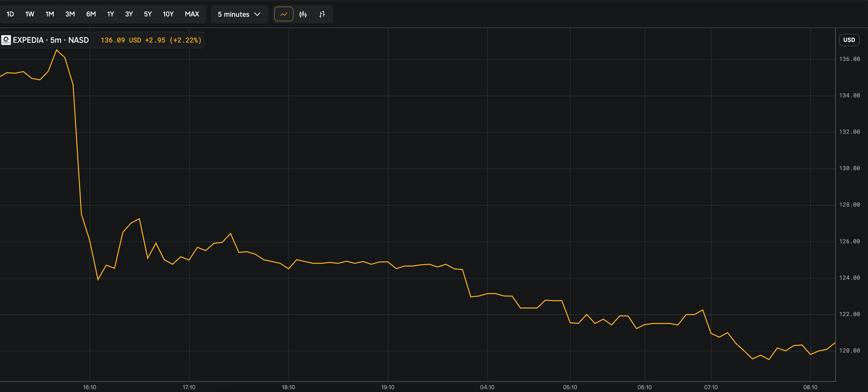Click the USD currency button
Viewport: 868px width, 392px height.
(x=849, y=40)
